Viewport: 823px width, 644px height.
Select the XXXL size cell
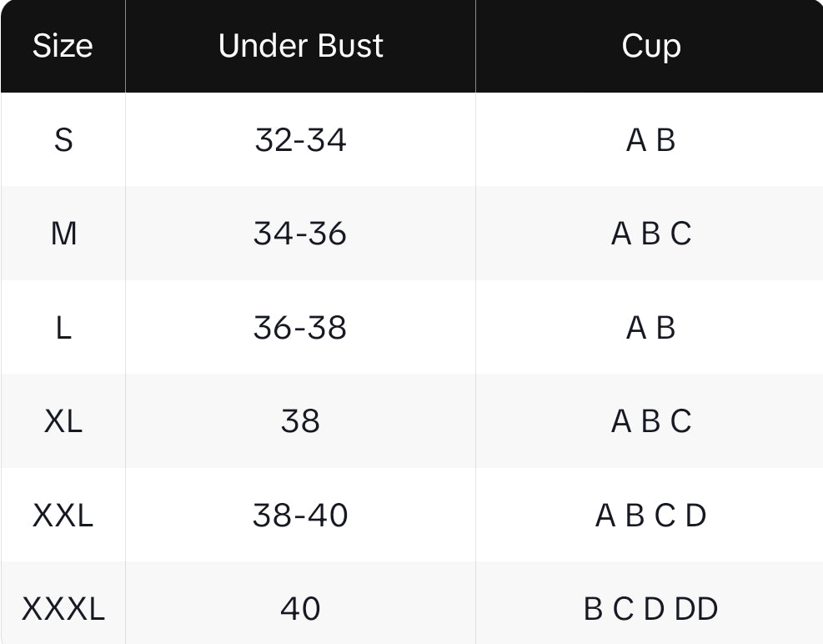click(63, 609)
